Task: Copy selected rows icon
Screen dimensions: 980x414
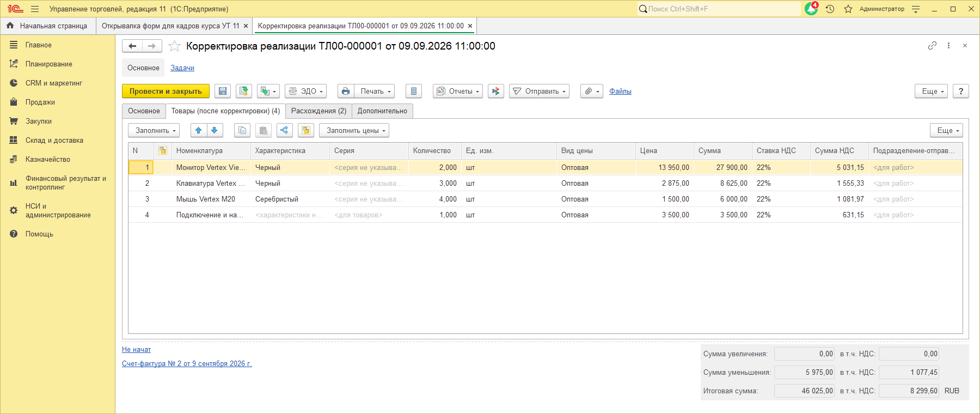Action: coord(242,131)
